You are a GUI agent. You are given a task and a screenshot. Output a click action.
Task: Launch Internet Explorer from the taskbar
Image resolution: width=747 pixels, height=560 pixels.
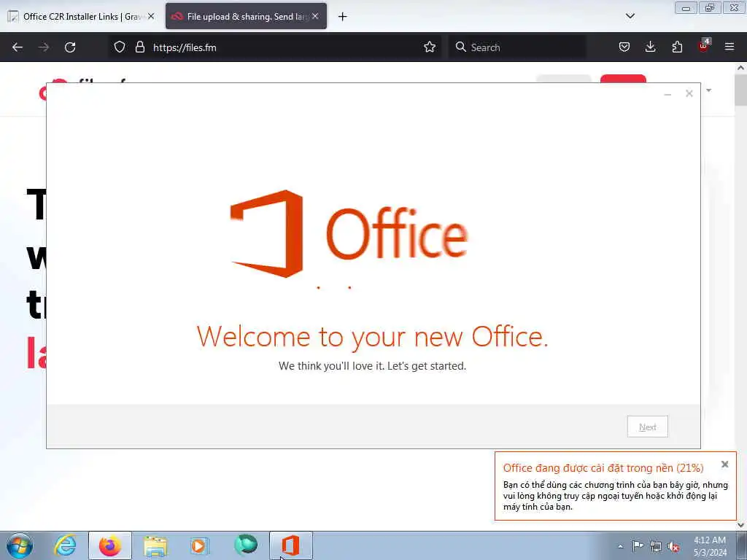[x=65, y=545]
